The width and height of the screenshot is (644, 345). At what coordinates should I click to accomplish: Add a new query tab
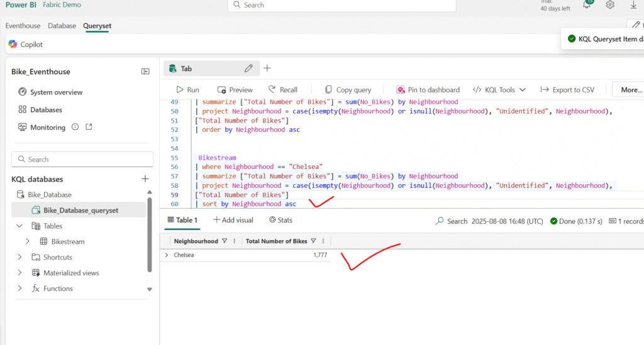tap(267, 68)
